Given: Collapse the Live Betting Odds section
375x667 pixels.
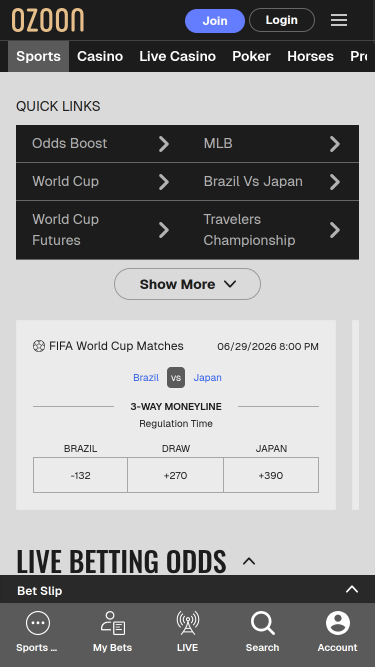Looking at the screenshot, I should (x=249, y=562).
